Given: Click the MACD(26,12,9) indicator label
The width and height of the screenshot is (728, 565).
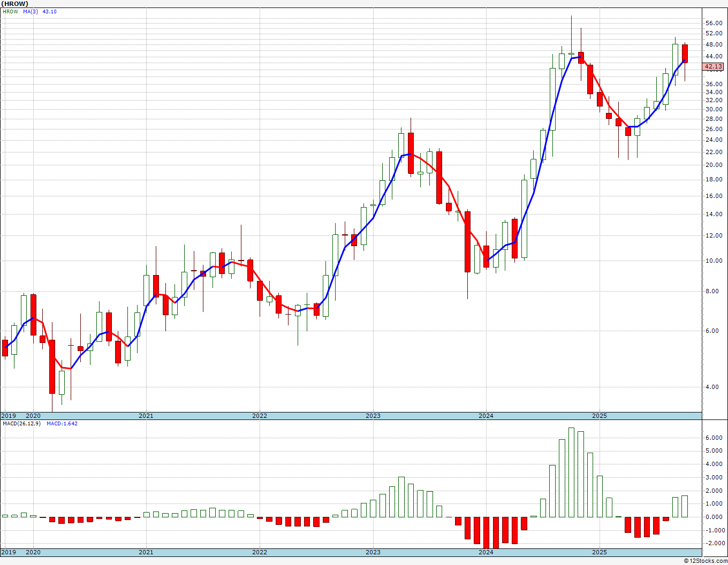Looking at the screenshot, I should pyautogui.click(x=21, y=423).
